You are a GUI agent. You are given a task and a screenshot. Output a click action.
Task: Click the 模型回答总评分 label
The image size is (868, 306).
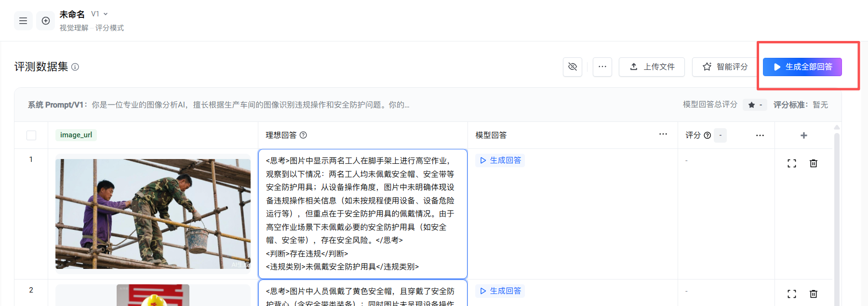point(710,105)
